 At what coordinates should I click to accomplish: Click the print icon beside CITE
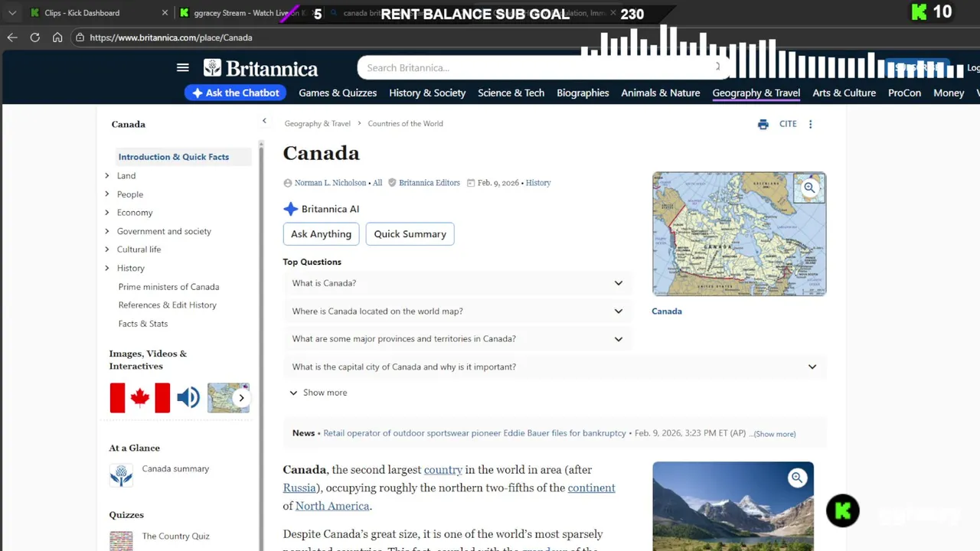pyautogui.click(x=763, y=124)
